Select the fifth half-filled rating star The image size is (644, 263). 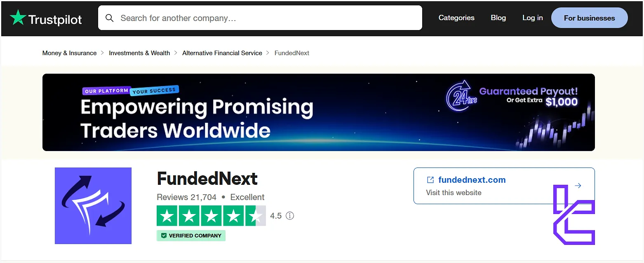pyautogui.click(x=256, y=215)
